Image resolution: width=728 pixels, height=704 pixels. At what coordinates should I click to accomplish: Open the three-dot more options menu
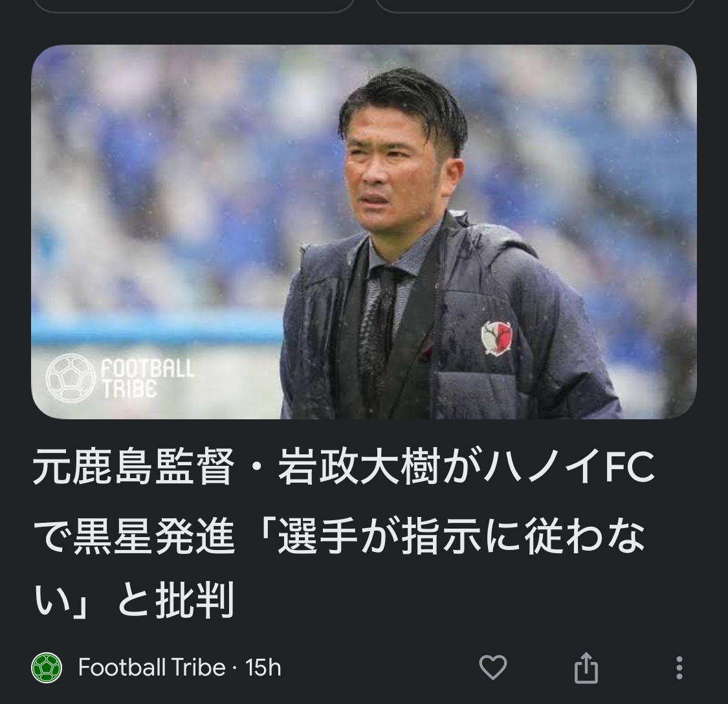[679, 668]
